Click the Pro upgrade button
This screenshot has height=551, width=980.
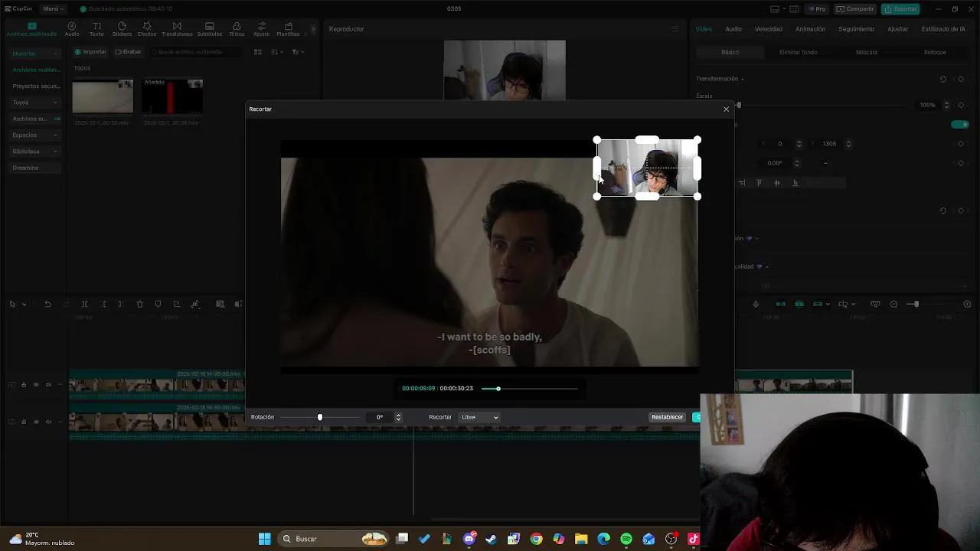817,9
